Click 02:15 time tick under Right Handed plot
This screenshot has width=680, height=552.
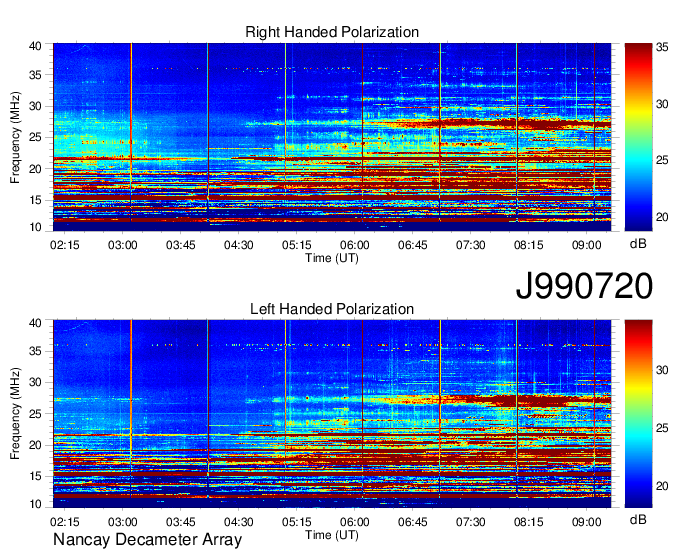[x=65, y=245]
